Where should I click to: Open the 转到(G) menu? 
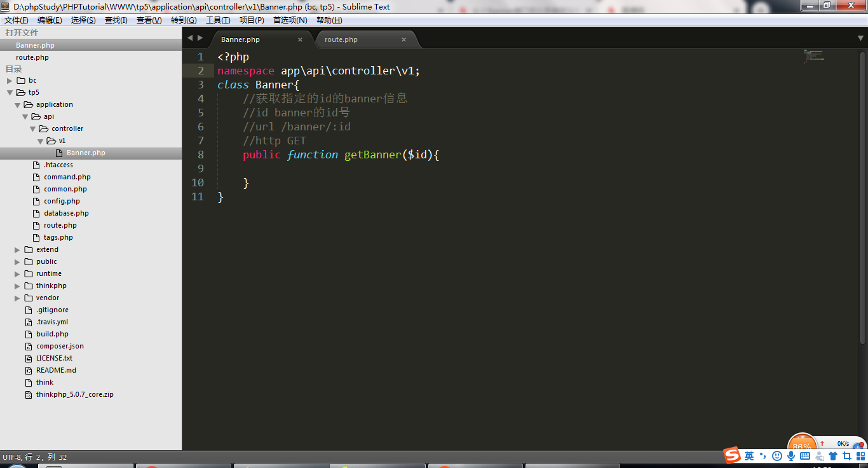point(184,20)
